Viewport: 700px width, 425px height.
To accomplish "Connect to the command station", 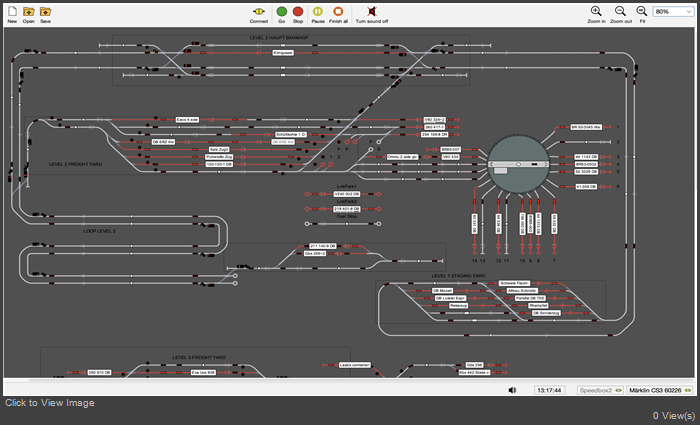I will (259, 11).
